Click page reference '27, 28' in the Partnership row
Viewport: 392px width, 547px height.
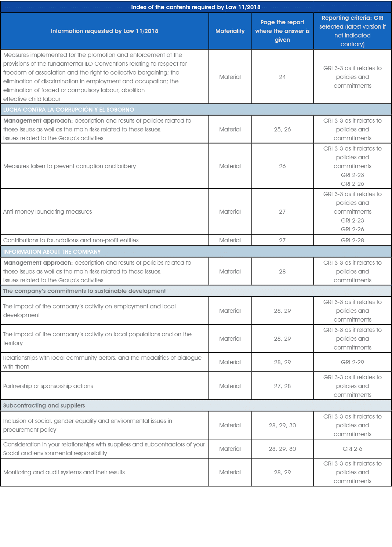(x=282, y=386)
